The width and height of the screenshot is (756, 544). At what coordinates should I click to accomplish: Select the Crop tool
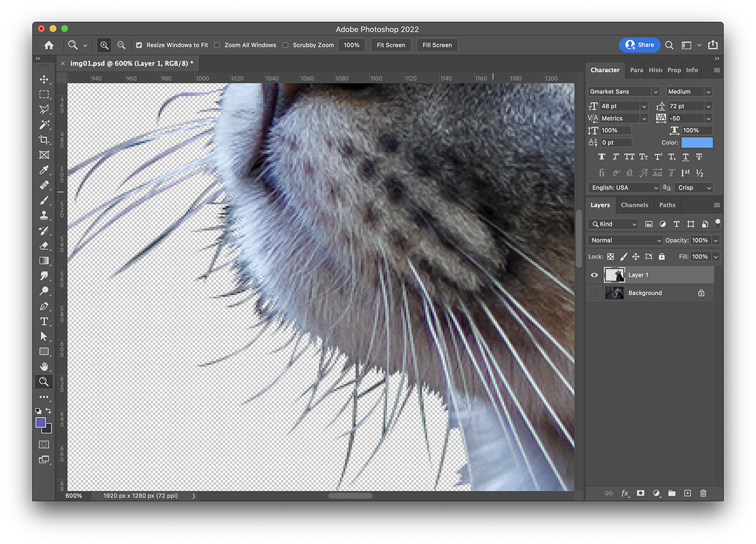pos(44,140)
